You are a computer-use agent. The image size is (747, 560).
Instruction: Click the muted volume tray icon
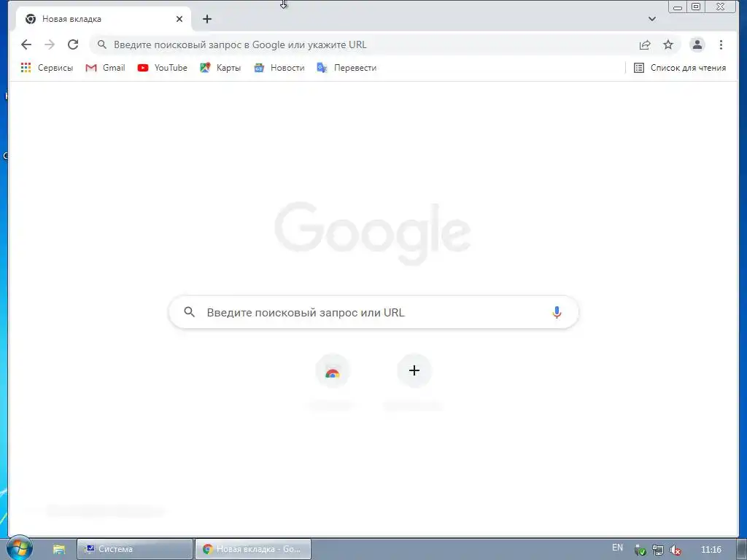675,550
